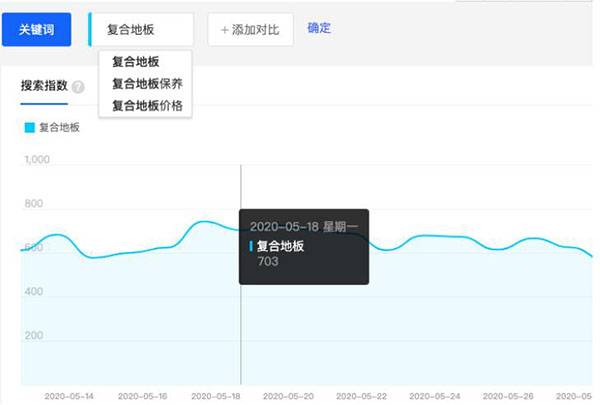Click the 703 value in the tooltip
The width and height of the screenshot is (600, 405).
pyautogui.click(x=267, y=262)
